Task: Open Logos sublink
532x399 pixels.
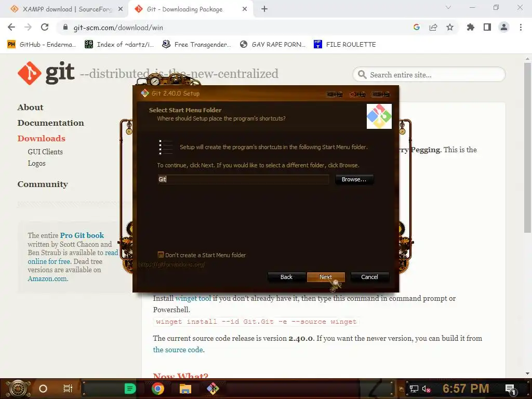Action: point(37,163)
